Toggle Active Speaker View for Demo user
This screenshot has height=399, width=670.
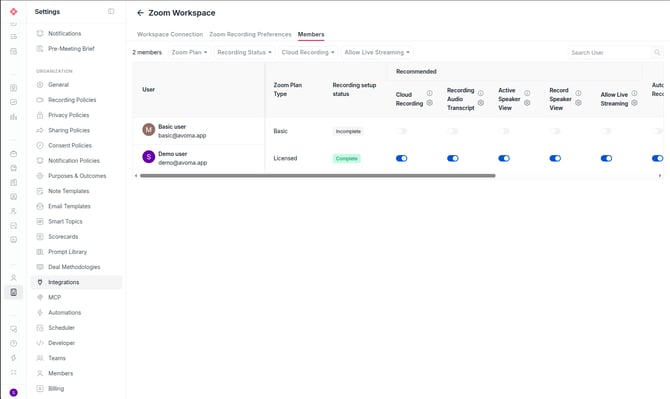[x=504, y=158]
